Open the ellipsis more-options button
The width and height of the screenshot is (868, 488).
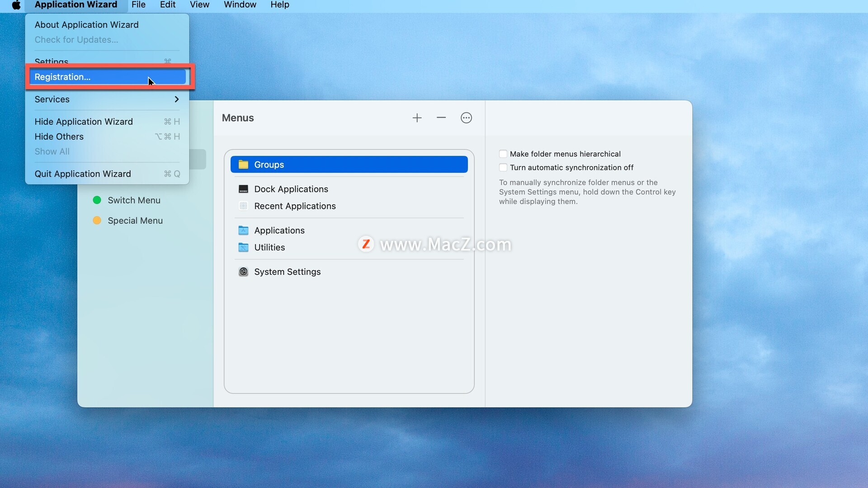(x=466, y=118)
